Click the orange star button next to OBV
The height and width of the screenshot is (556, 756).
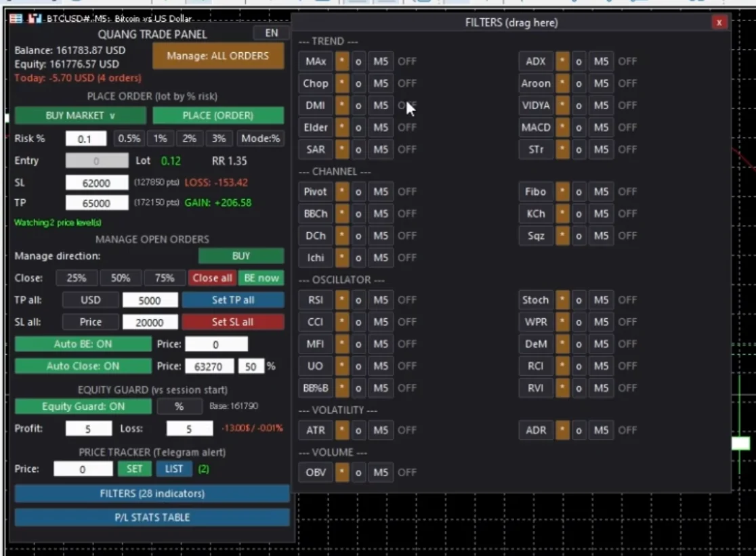(x=342, y=473)
